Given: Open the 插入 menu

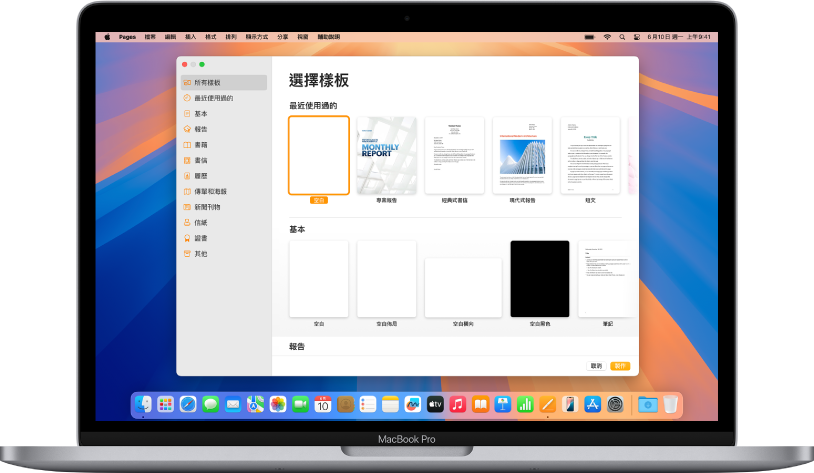Looking at the screenshot, I should pyautogui.click(x=191, y=37).
